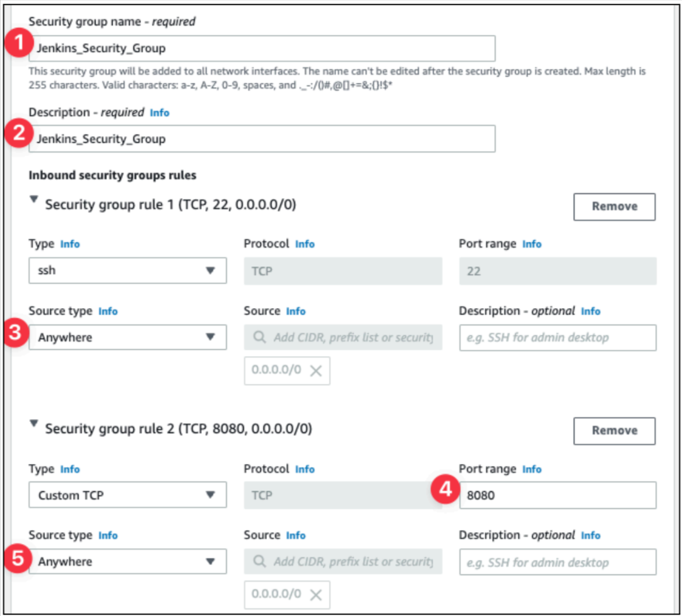Open the ssh Type dropdown

click(127, 271)
